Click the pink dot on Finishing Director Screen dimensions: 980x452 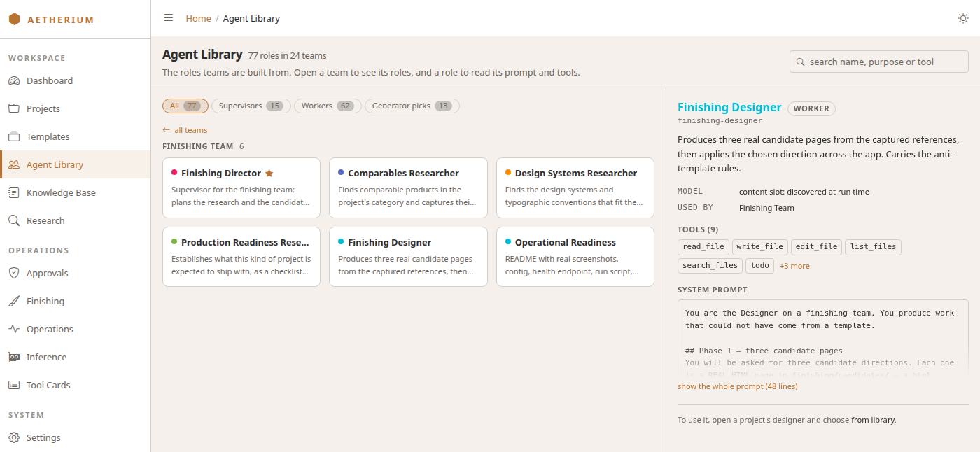174,172
